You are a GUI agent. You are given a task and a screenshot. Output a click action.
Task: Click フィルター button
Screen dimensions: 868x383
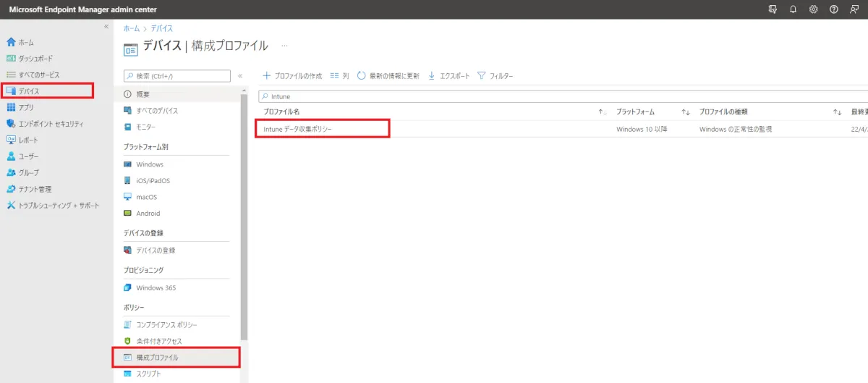[x=495, y=76]
